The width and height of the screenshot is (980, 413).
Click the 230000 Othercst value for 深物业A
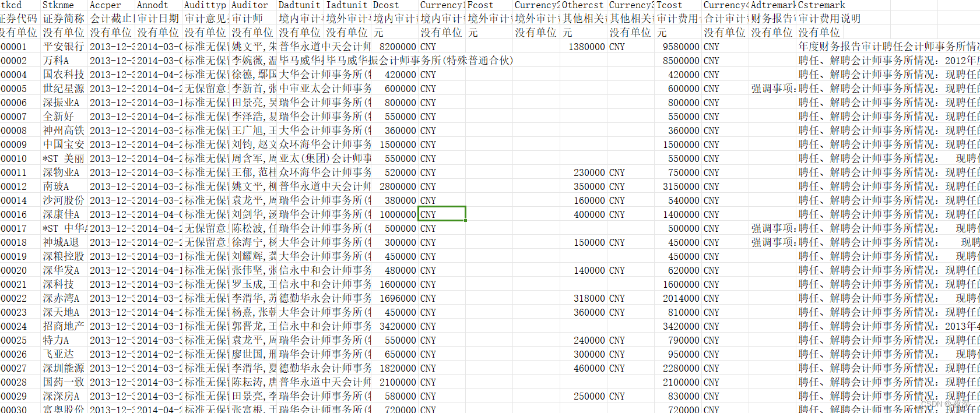pos(584,172)
